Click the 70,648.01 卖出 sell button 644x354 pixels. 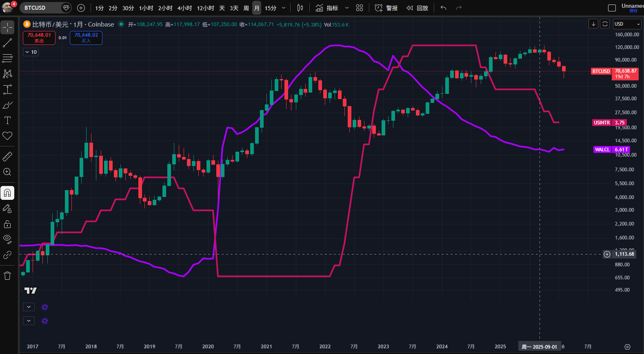tap(39, 38)
